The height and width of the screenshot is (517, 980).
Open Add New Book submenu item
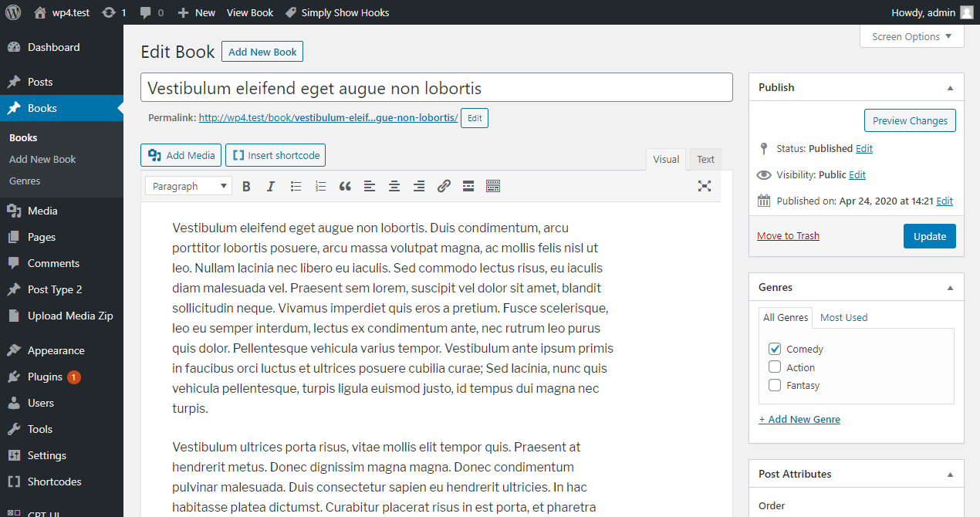pyautogui.click(x=42, y=159)
